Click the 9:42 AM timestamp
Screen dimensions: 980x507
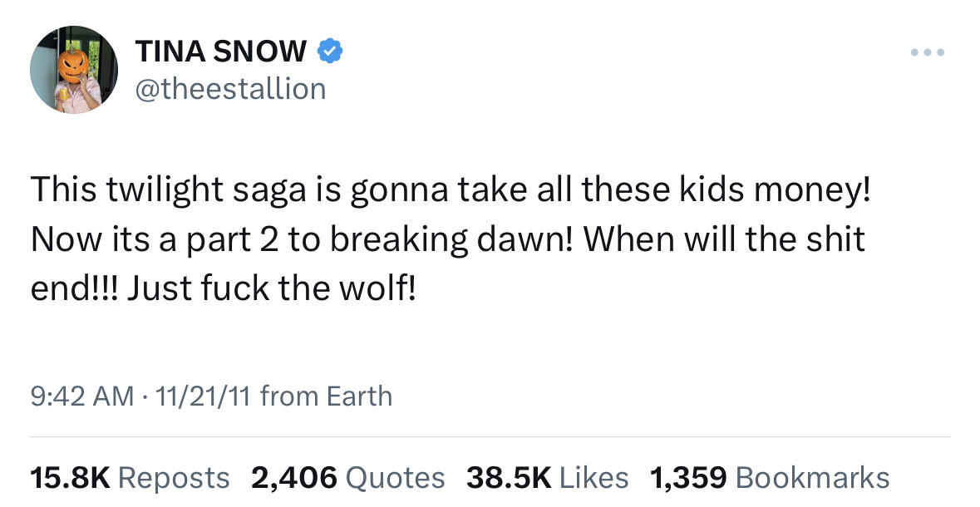coord(82,396)
